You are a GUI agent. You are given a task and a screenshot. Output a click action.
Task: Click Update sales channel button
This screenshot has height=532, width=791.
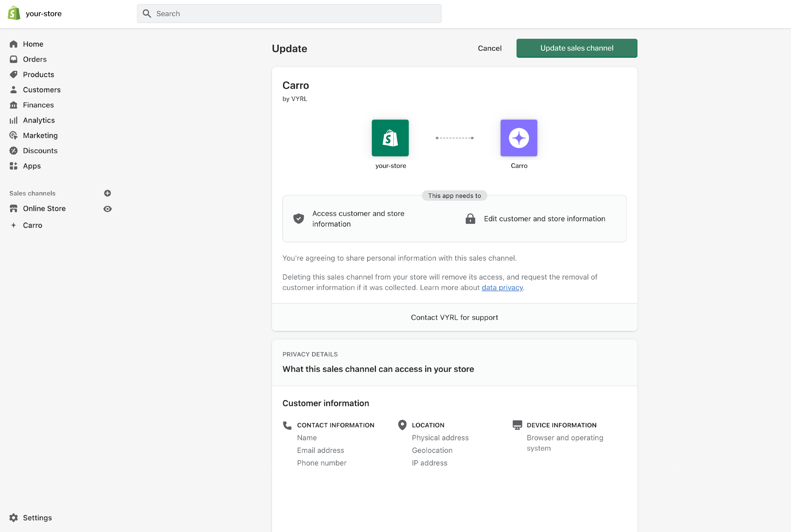tap(577, 48)
